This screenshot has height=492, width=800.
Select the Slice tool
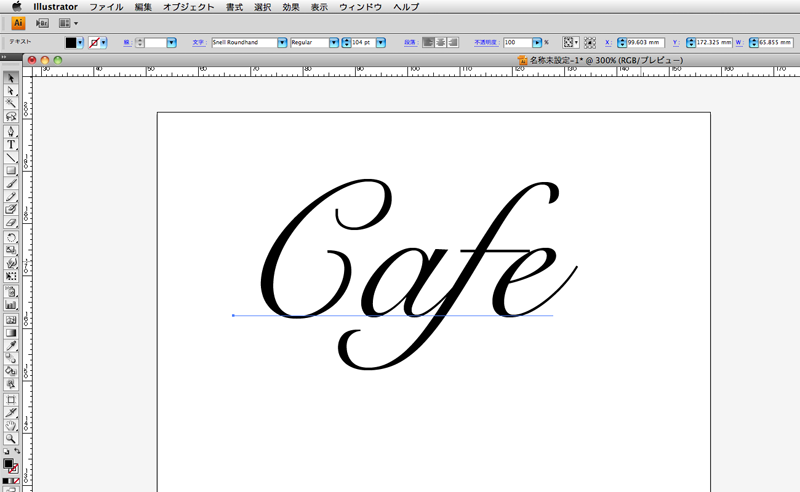(11, 412)
